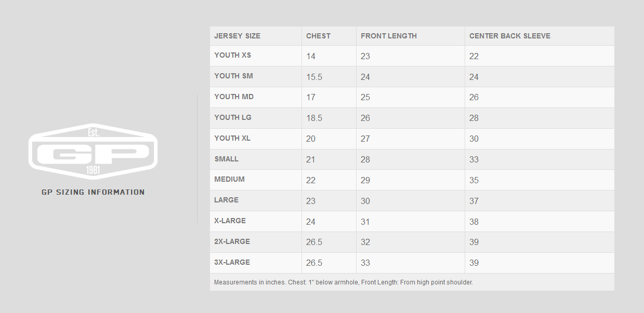Image resolution: width=644 pixels, height=313 pixels.
Task: Click the measurements in inches footnote
Action: pos(344,282)
